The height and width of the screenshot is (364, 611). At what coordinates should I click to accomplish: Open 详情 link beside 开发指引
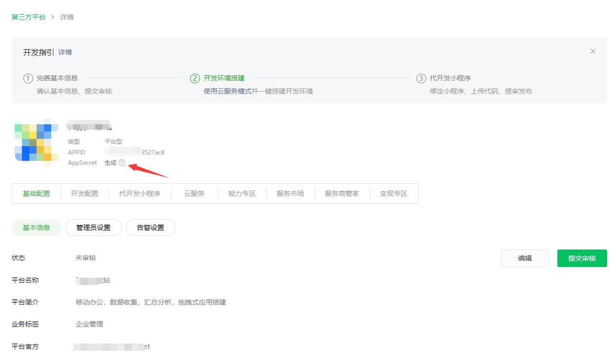[x=65, y=52]
